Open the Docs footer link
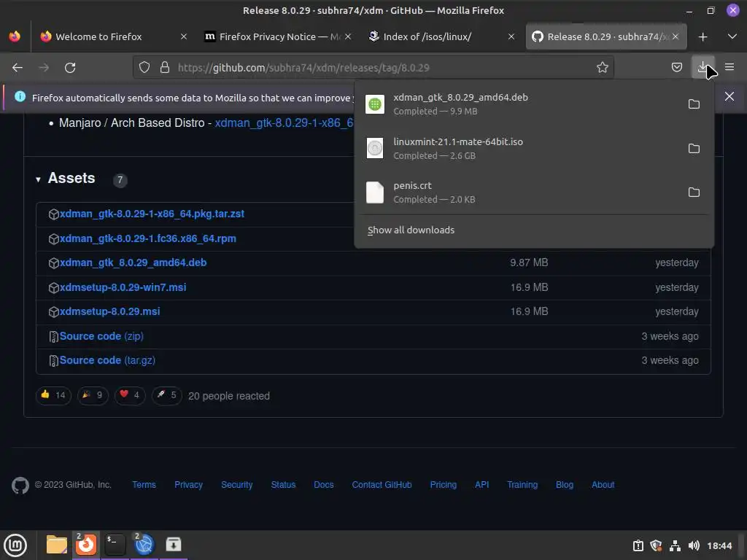 (323, 485)
